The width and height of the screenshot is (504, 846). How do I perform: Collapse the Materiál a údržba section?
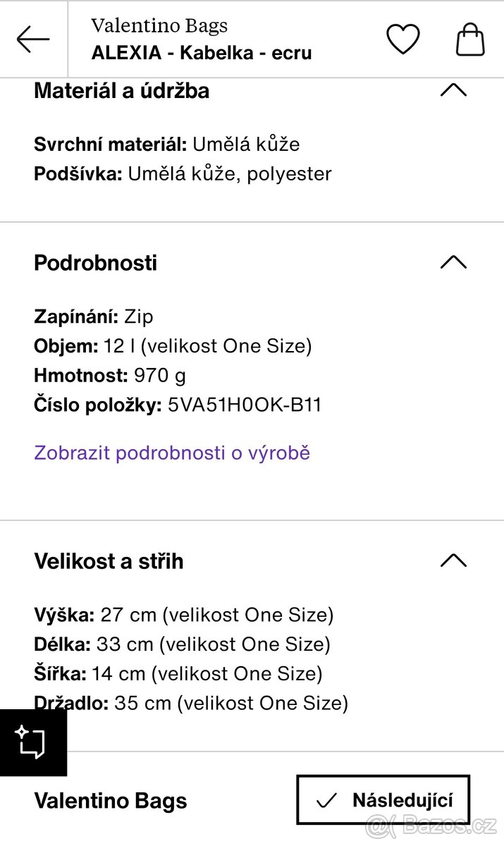(x=455, y=90)
